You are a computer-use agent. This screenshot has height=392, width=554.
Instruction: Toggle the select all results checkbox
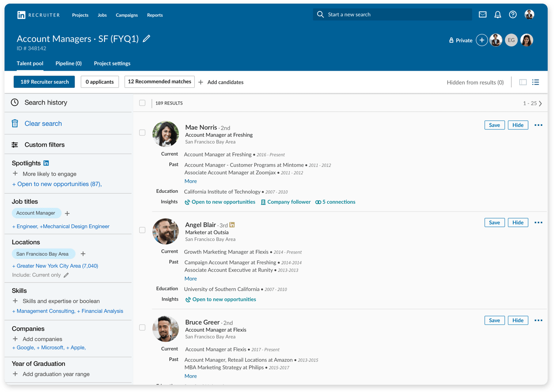tap(142, 103)
